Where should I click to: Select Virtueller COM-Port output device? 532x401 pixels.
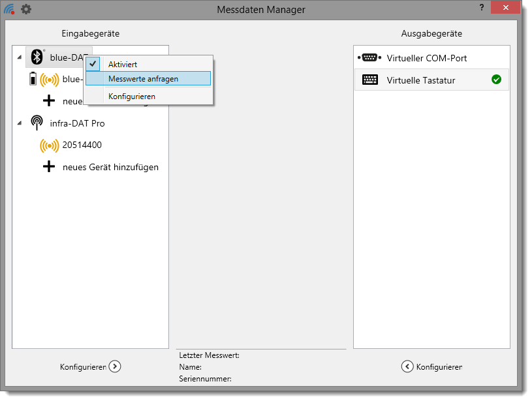click(426, 58)
